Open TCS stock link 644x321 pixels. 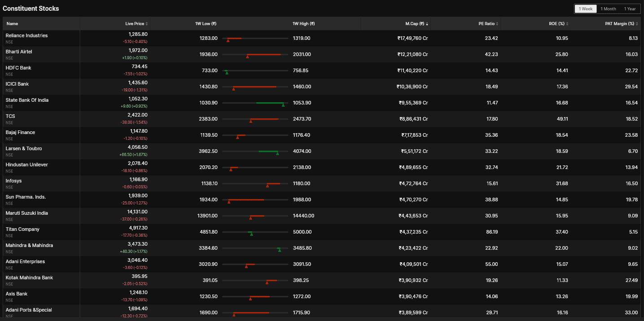click(x=10, y=116)
